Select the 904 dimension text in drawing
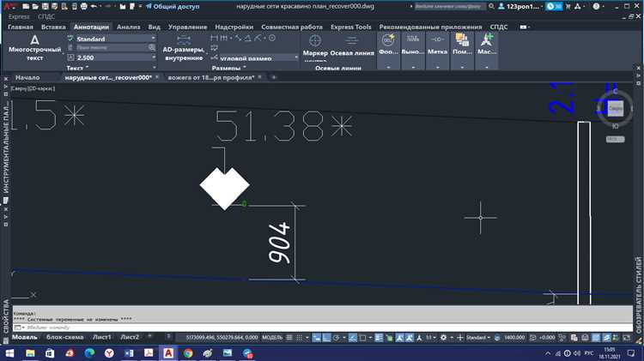The height and width of the screenshot is (361, 644). point(280,242)
